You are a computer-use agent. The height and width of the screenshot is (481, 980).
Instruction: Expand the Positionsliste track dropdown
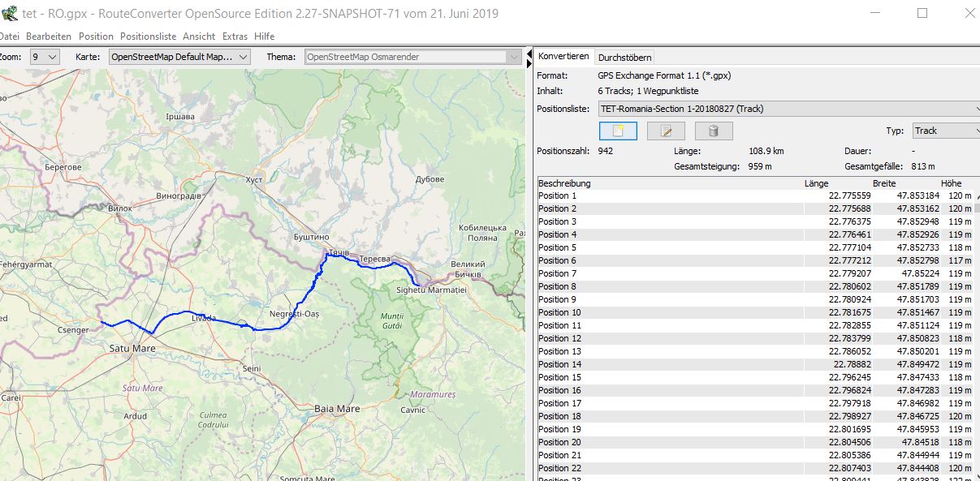[x=788, y=109]
